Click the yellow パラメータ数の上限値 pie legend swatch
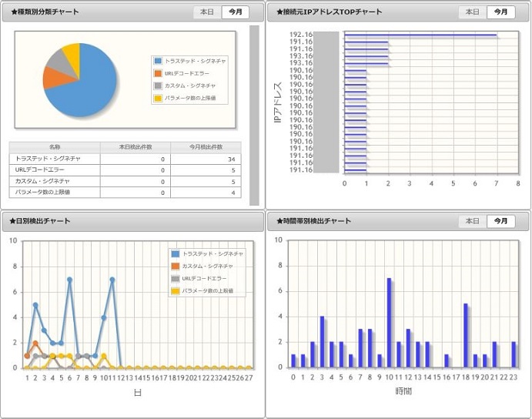Screen dimensions: 532x419 pyautogui.click(x=158, y=98)
